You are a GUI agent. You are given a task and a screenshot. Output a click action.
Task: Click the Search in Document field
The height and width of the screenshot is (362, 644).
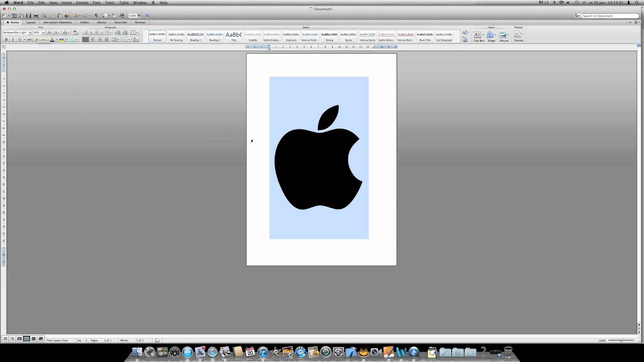pos(609,16)
